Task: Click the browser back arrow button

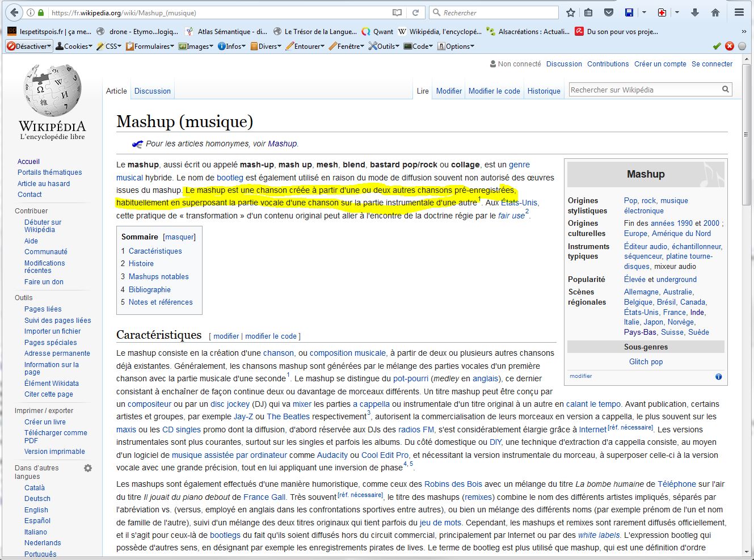Action: 14,12
